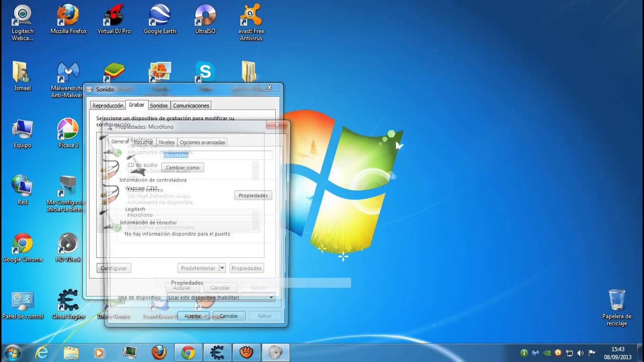Click the volume speaker tray icon
The height and width of the screenshot is (362, 644).
(581, 353)
